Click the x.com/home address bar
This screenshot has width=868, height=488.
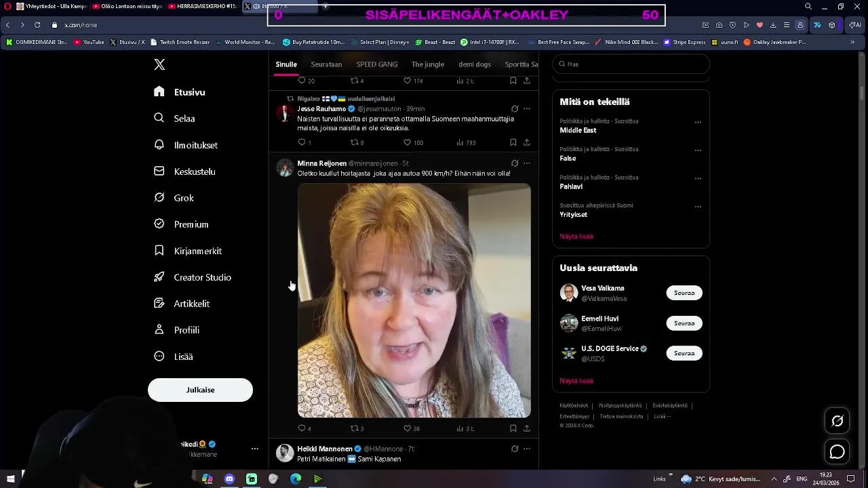[81, 25]
